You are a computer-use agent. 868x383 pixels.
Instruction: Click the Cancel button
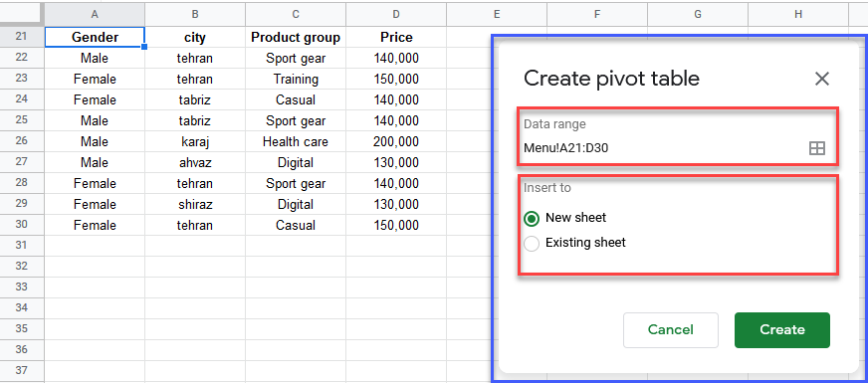click(x=670, y=330)
